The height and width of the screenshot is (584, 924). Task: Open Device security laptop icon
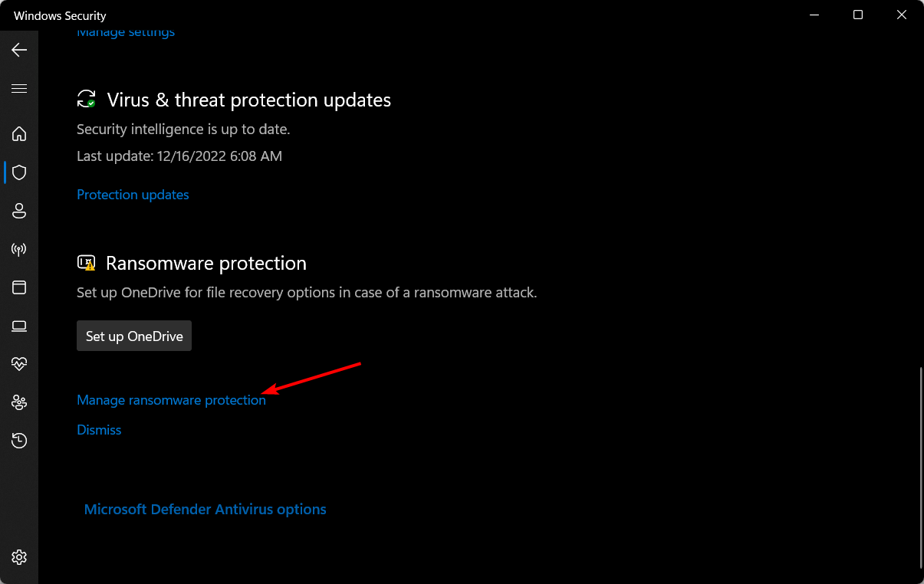coord(19,326)
